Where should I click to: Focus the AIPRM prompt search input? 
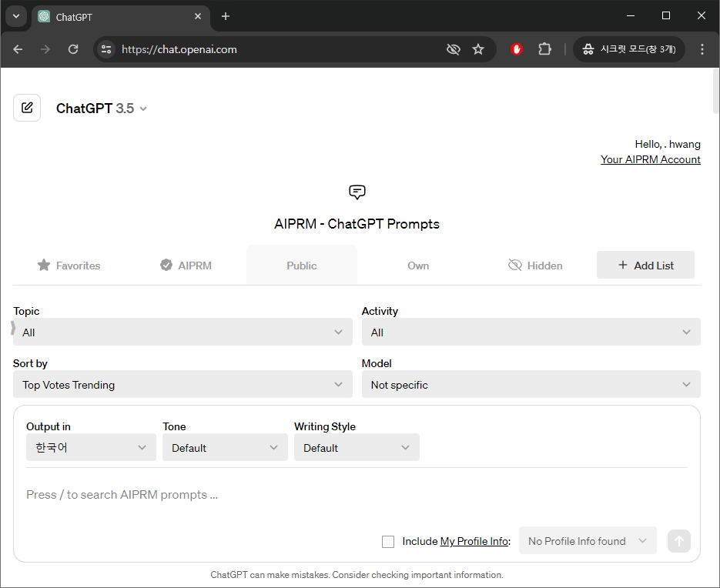tap(357, 495)
